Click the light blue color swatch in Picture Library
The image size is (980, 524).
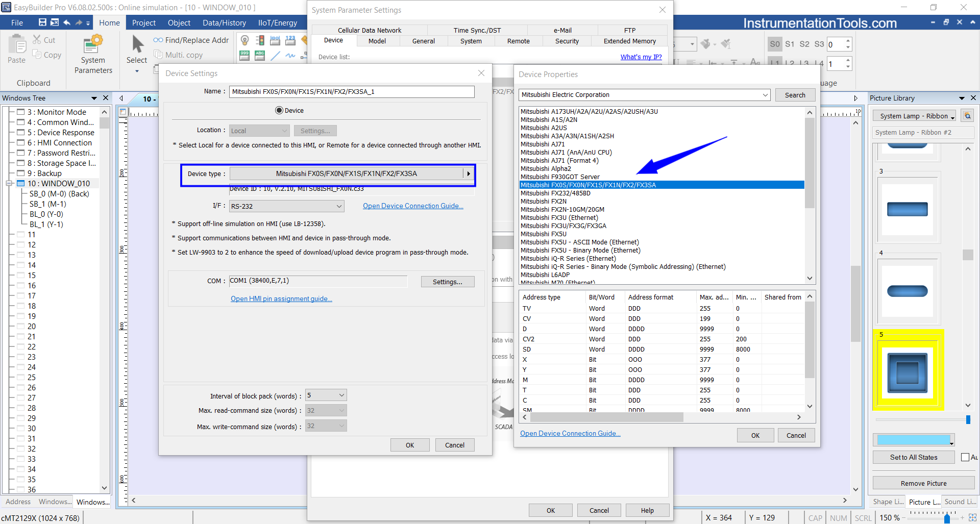(914, 439)
